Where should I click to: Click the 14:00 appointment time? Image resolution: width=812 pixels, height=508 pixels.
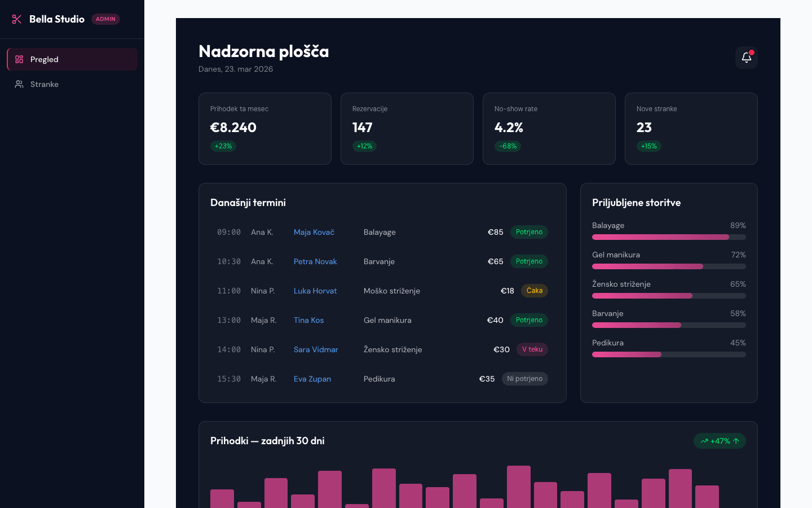[229, 349]
